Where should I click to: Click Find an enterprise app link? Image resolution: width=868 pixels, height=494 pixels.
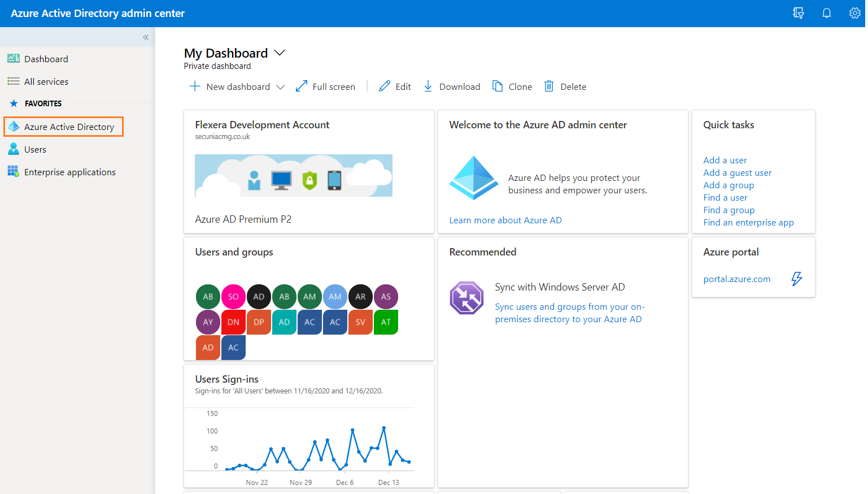[x=748, y=223]
